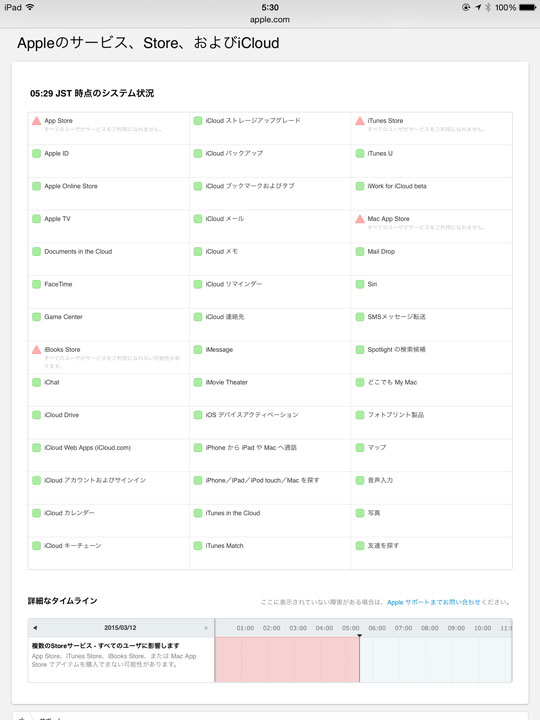
Task: Click the iCloud リマインダー entry
Action: (270, 292)
